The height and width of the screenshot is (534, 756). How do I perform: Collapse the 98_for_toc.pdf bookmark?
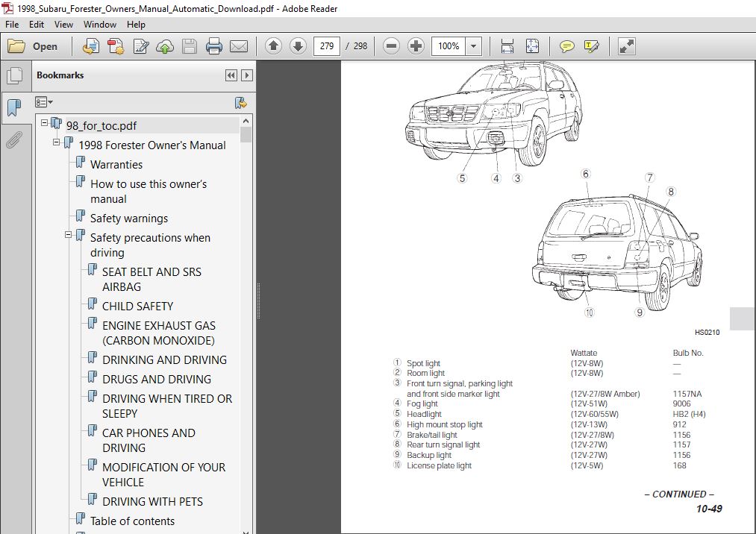pos(44,123)
